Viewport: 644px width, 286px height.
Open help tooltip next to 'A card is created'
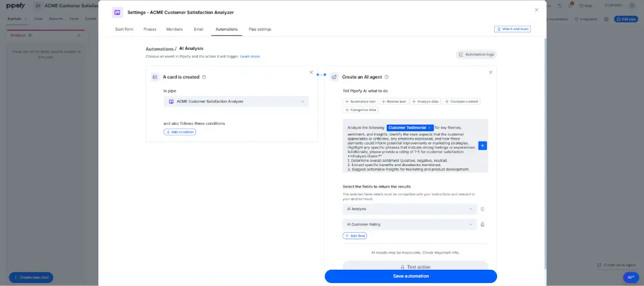tap(204, 77)
